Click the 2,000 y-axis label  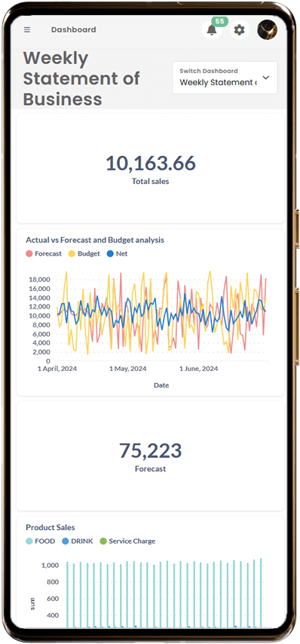coord(41,352)
